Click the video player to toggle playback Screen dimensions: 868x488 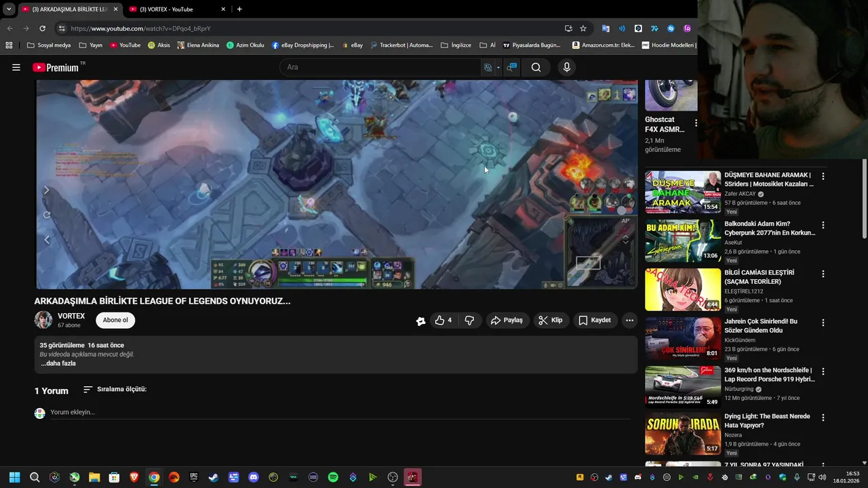tap(336, 184)
